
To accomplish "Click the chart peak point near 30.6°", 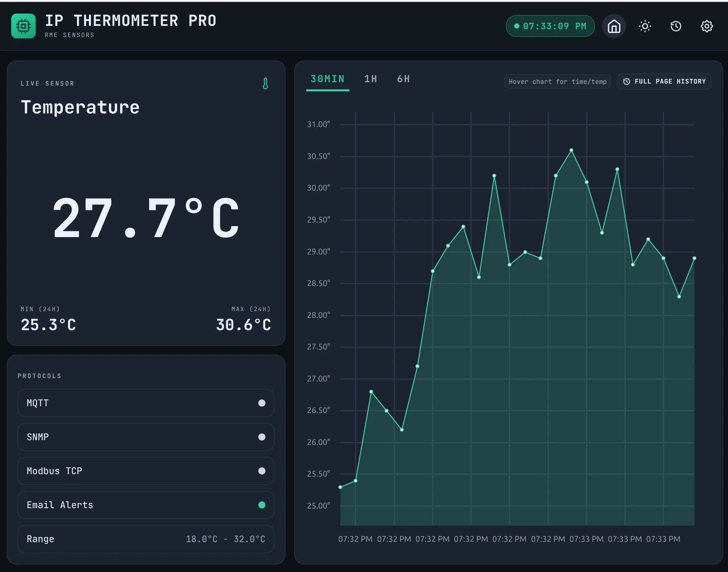I will coord(571,150).
